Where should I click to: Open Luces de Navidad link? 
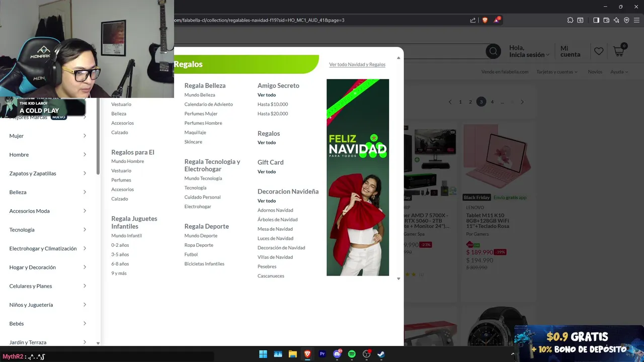[x=275, y=238]
